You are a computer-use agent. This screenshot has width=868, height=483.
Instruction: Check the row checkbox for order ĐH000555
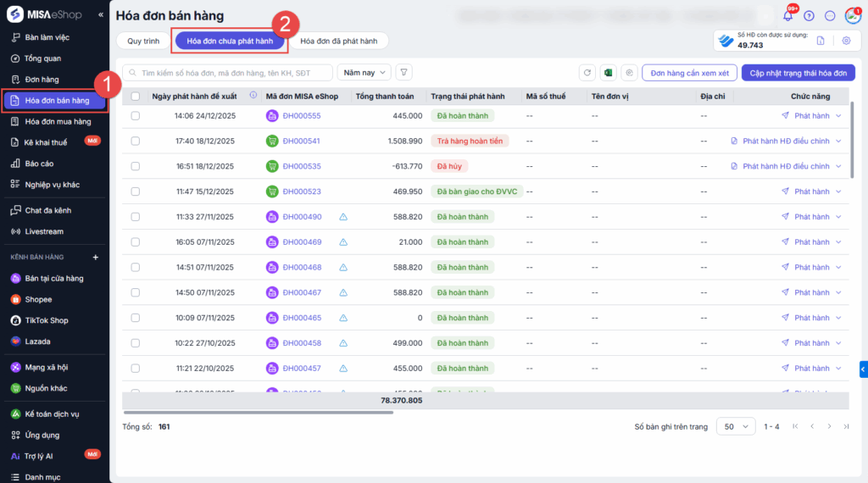click(x=136, y=116)
